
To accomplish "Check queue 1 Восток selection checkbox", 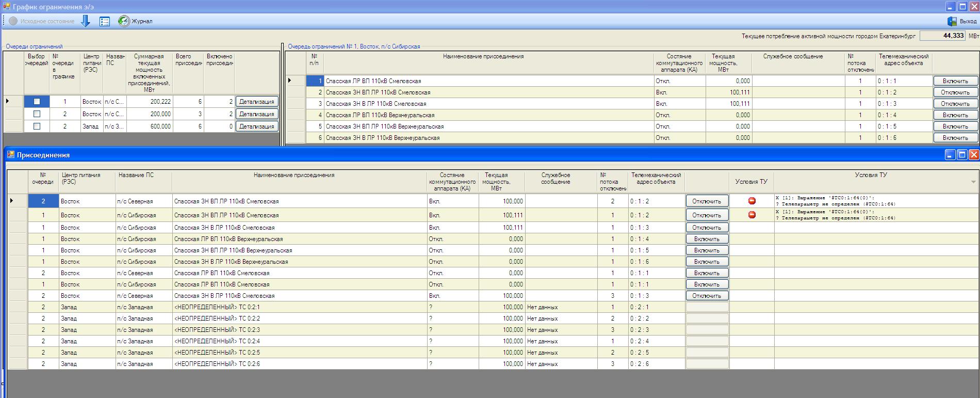I will click(x=37, y=102).
